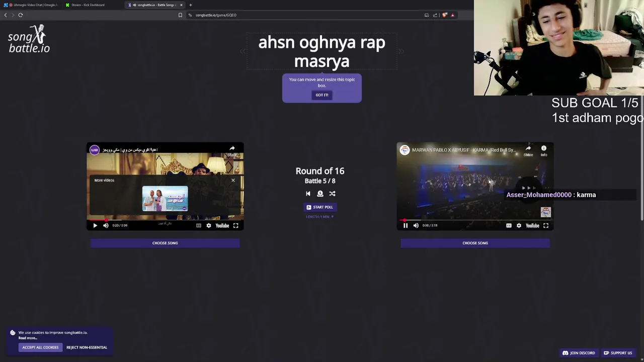Open settings gear on right video
The height and width of the screenshot is (362, 644).
click(x=519, y=226)
